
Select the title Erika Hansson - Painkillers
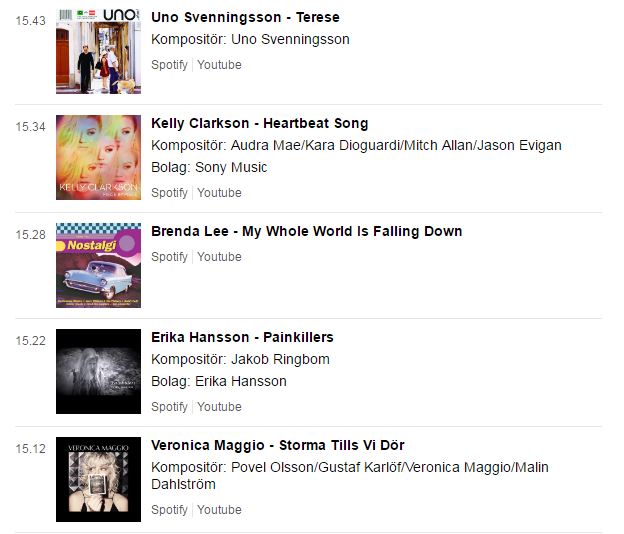[242, 337]
